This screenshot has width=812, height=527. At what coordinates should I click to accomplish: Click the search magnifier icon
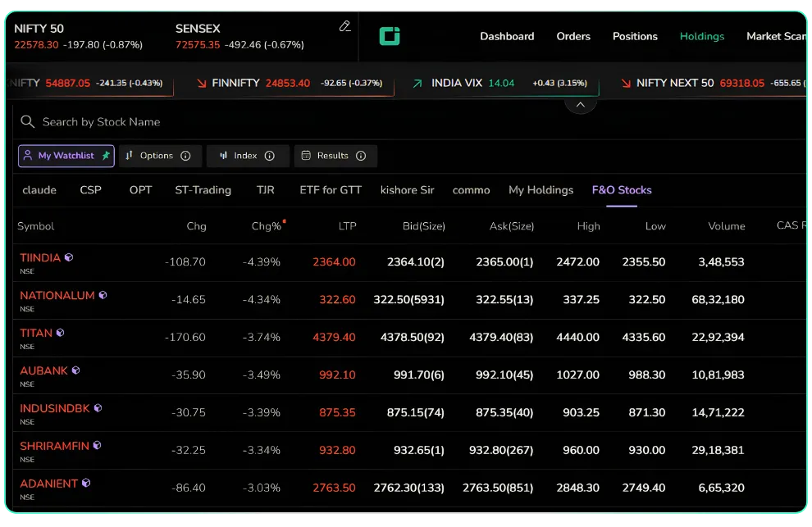coord(27,121)
